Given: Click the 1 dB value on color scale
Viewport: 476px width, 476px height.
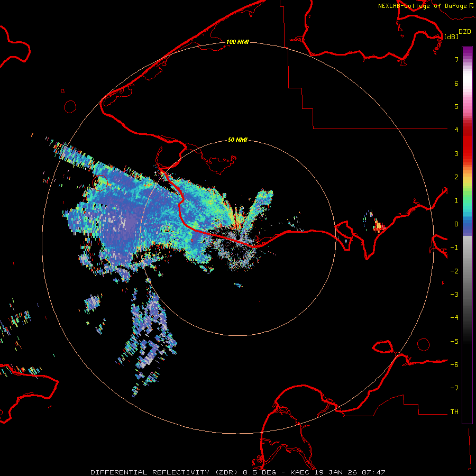Looking at the screenshot, I should (x=456, y=200).
